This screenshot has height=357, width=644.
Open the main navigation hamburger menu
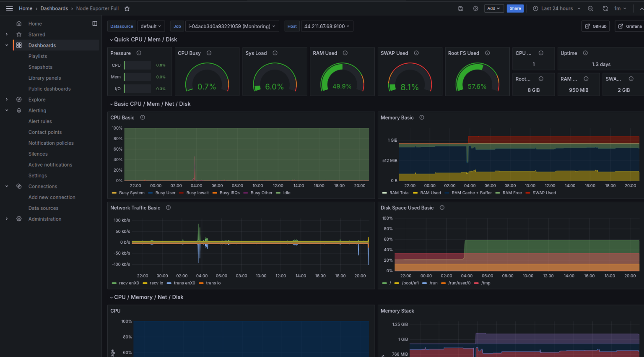(10, 8)
